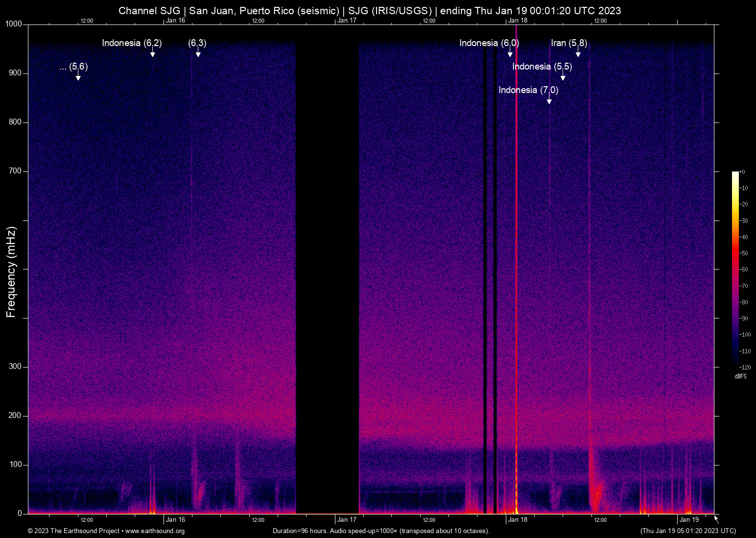This screenshot has height=538, width=756.
Task: Click the arrow marker below Indonesia (6.2)
Action: click(153, 53)
